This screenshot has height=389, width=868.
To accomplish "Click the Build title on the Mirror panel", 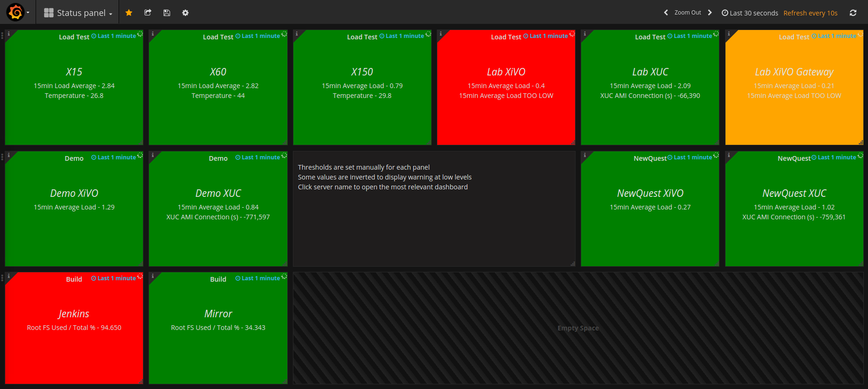I will point(218,279).
